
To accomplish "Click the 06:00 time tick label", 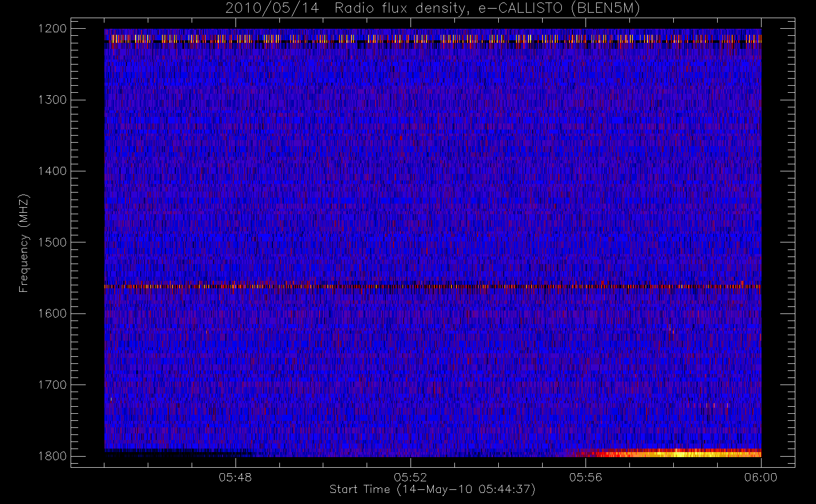I will 761,477.
